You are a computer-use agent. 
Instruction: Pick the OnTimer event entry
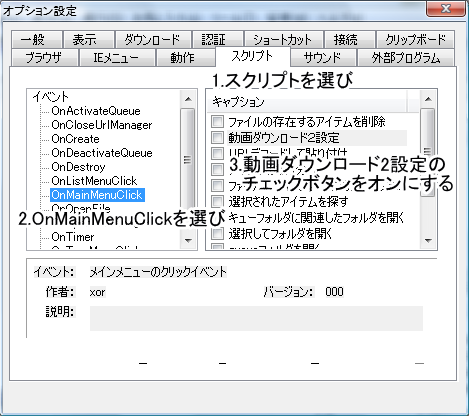coord(73,237)
